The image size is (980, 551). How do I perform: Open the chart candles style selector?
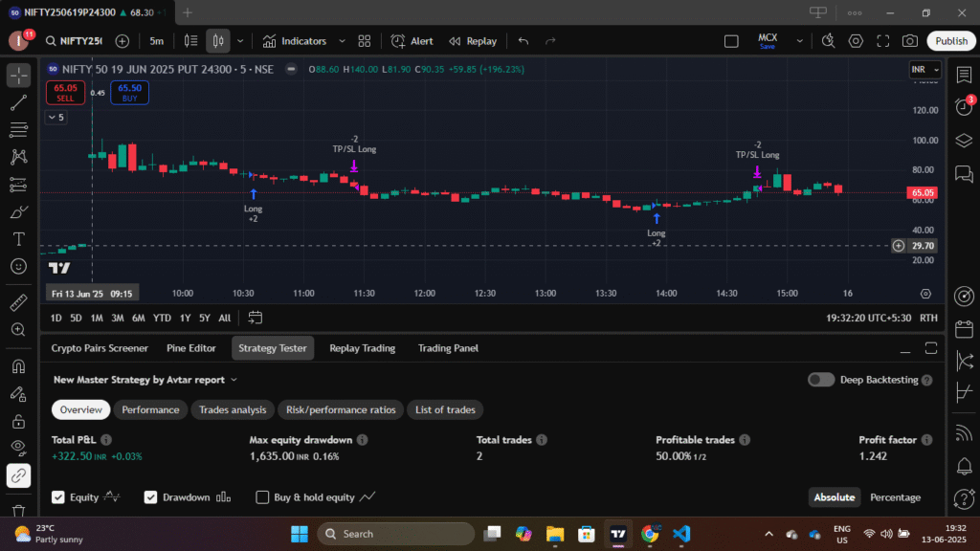[218, 41]
